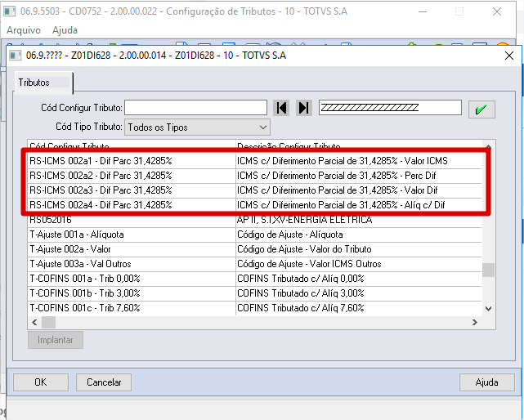Click description ending '- Alíq c/ Dif'

341,205
